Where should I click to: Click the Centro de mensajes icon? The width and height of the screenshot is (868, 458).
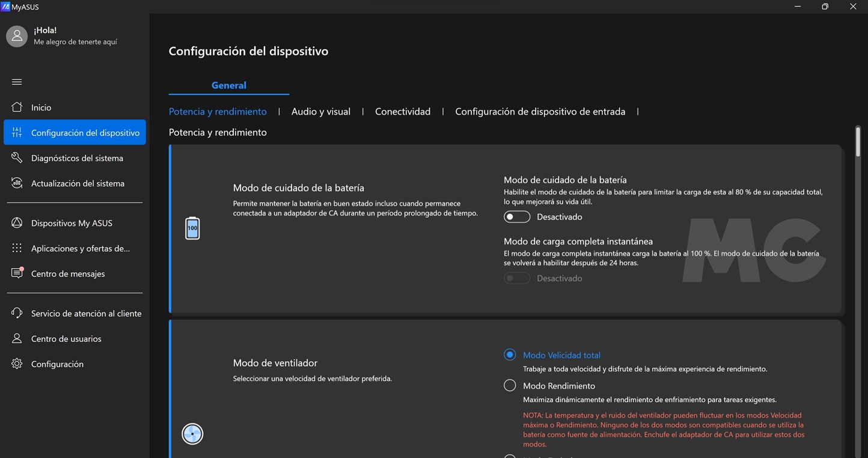(x=17, y=273)
